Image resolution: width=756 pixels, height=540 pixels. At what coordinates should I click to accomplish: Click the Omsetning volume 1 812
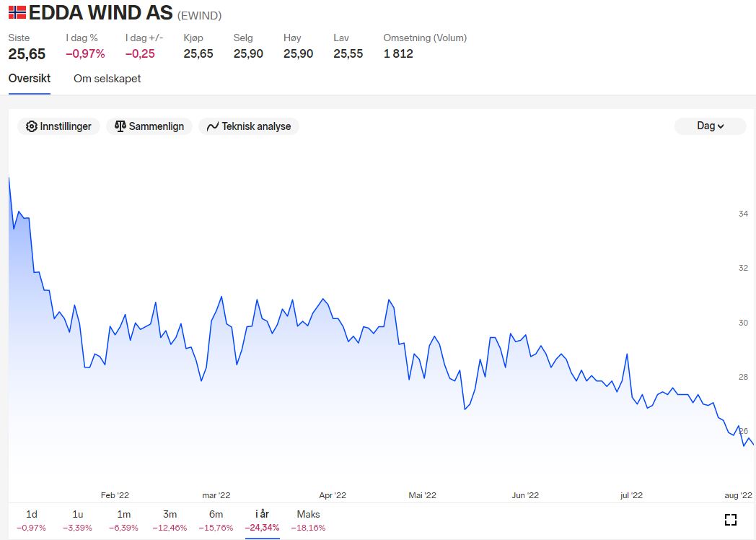pos(398,53)
